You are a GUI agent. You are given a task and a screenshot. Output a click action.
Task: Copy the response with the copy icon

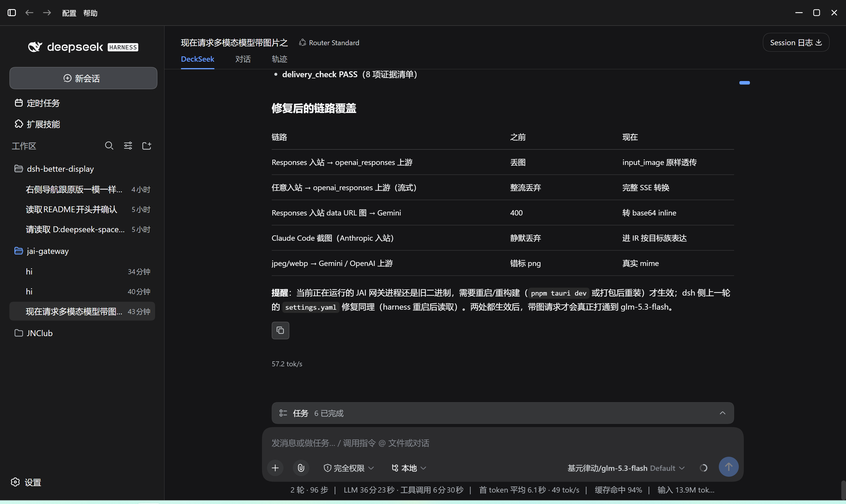pyautogui.click(x=280, y=331)
